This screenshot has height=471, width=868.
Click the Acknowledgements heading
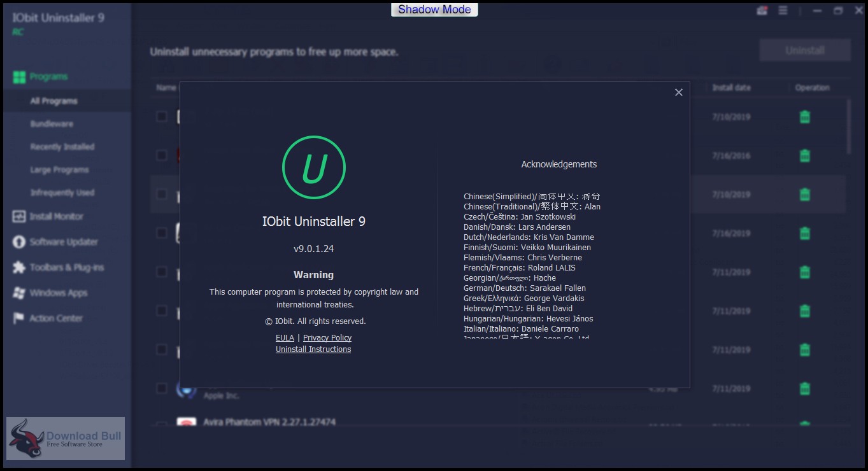tap(559, 164)
